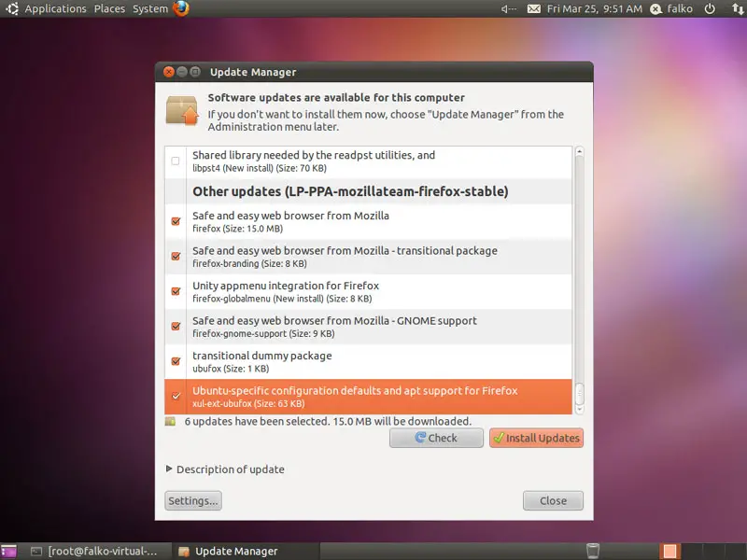Open the mail envelope indicator
The width and height of the screenshot is (747, 560).
tap(533, 8)
